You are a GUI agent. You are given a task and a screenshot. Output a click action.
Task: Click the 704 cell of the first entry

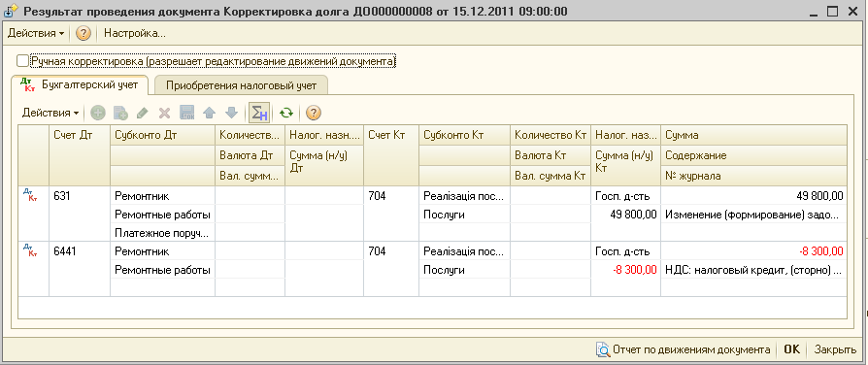tap(391, 195)
